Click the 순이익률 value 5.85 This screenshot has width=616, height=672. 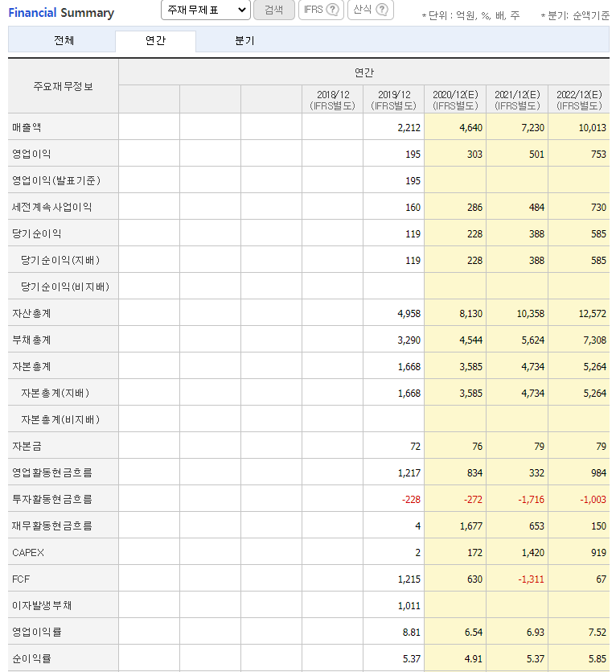[598, 659]
